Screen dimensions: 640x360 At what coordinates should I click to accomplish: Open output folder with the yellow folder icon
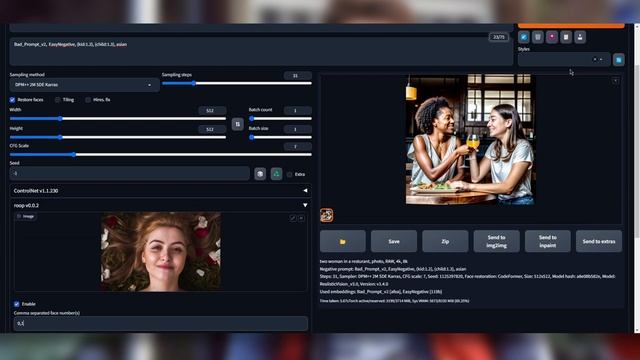343,241
